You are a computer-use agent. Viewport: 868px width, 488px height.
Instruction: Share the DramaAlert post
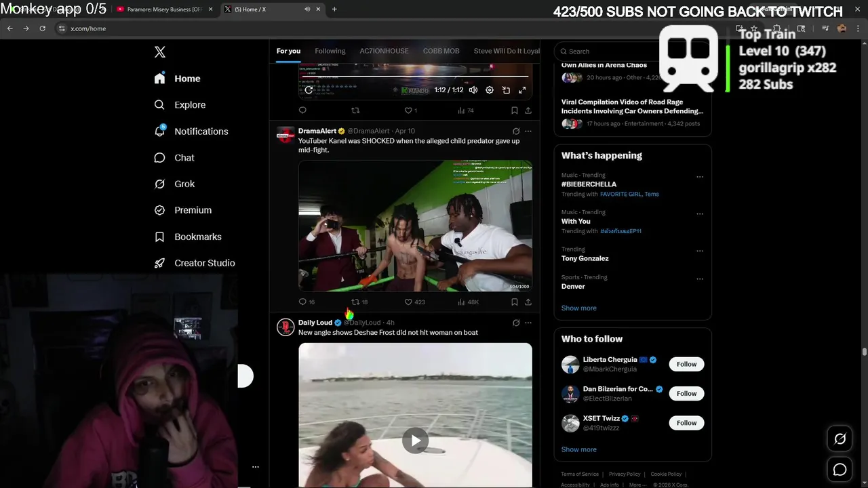click(528, 302)
